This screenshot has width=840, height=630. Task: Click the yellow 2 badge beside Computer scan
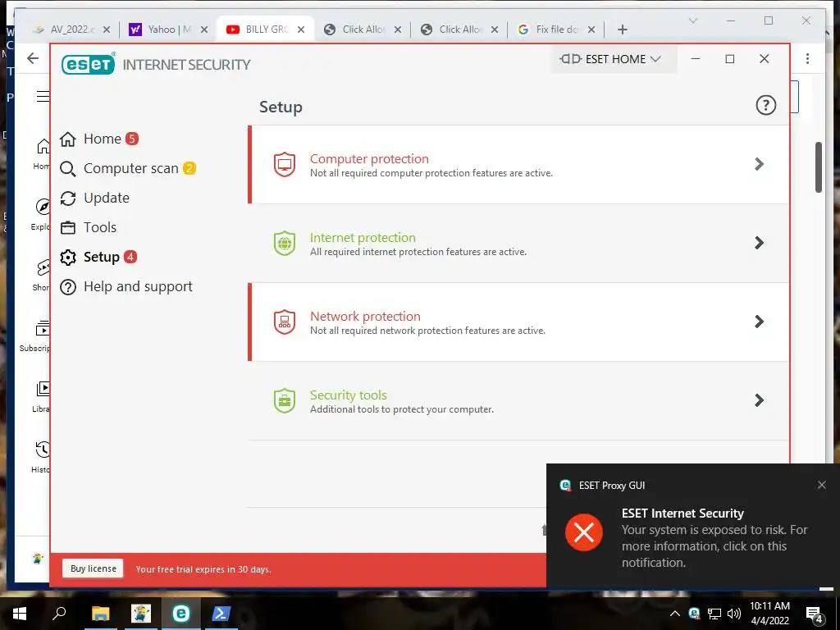[x=189, y=168]
